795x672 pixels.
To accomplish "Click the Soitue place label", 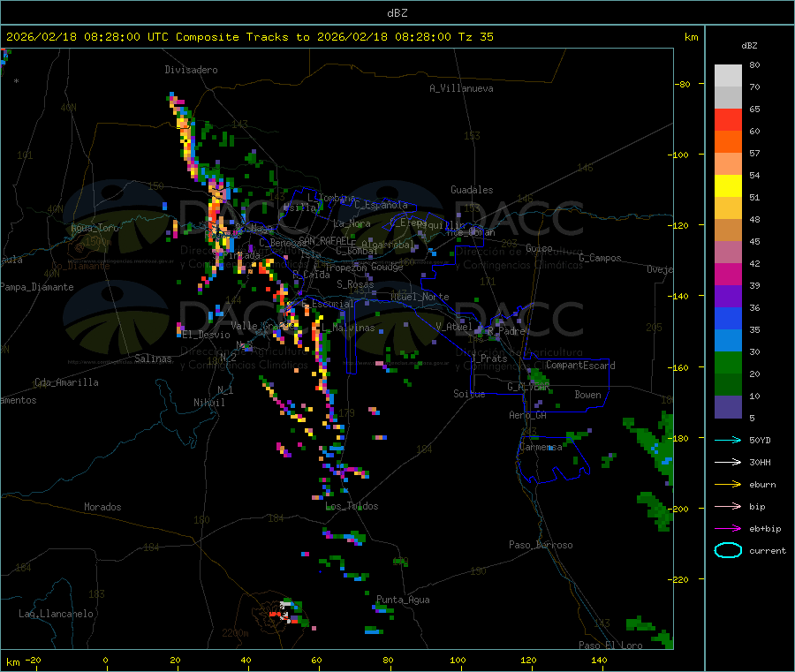I will [x=469, y=393].
